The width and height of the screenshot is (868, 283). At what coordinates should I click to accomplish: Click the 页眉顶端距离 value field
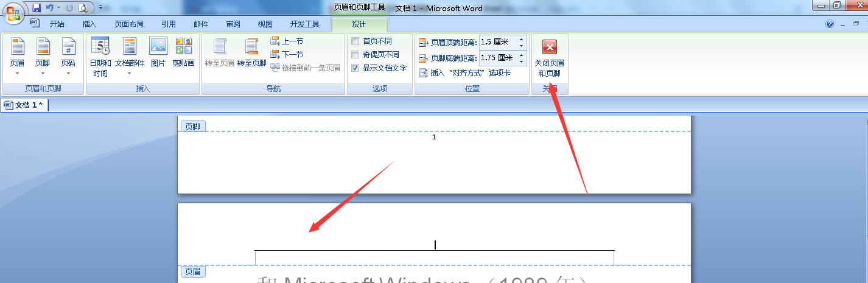coord(498,42)
